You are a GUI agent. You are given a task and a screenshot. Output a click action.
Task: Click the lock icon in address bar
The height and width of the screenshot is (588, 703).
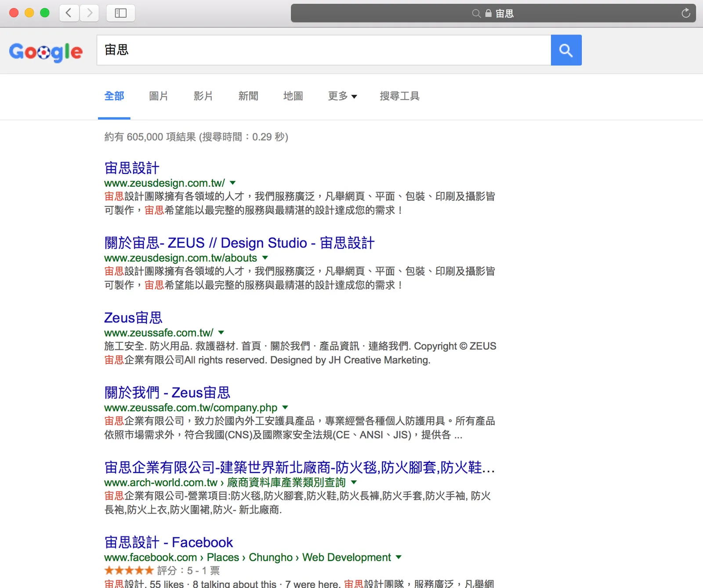click(x=488, y=13)
